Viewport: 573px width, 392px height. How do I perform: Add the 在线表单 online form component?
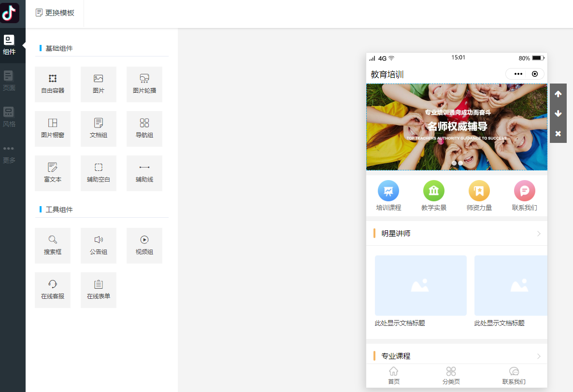pos(99,290)
